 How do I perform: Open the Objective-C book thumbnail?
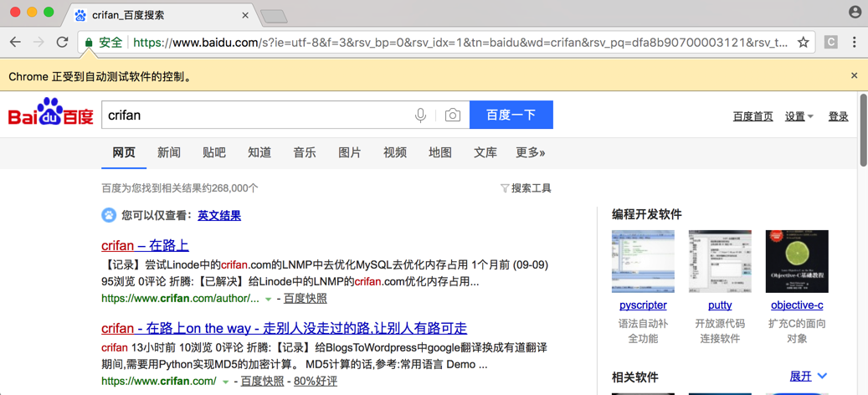(x=797, y=262)
